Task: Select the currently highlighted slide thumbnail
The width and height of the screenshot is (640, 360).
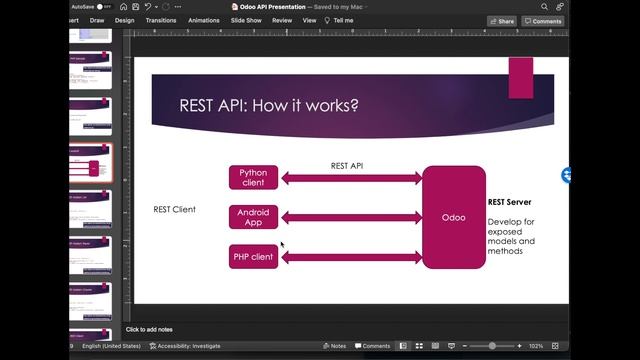Action: point(91,162)
